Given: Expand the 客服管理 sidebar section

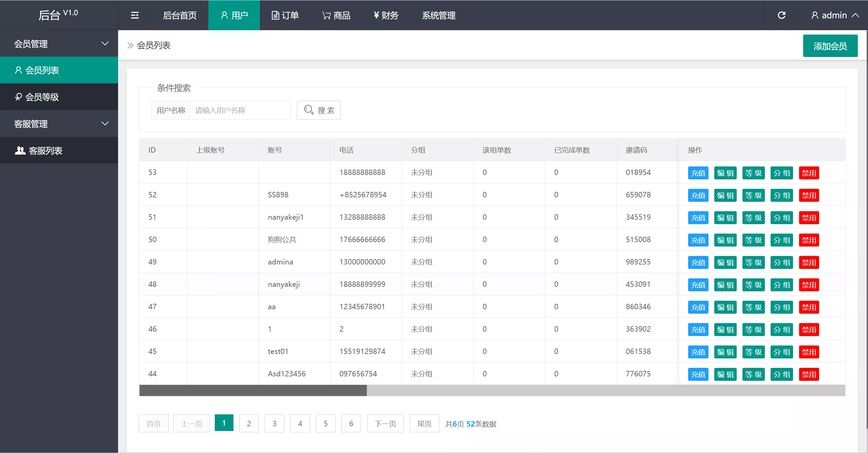Looking at the screenshot, I should point(59,123).
